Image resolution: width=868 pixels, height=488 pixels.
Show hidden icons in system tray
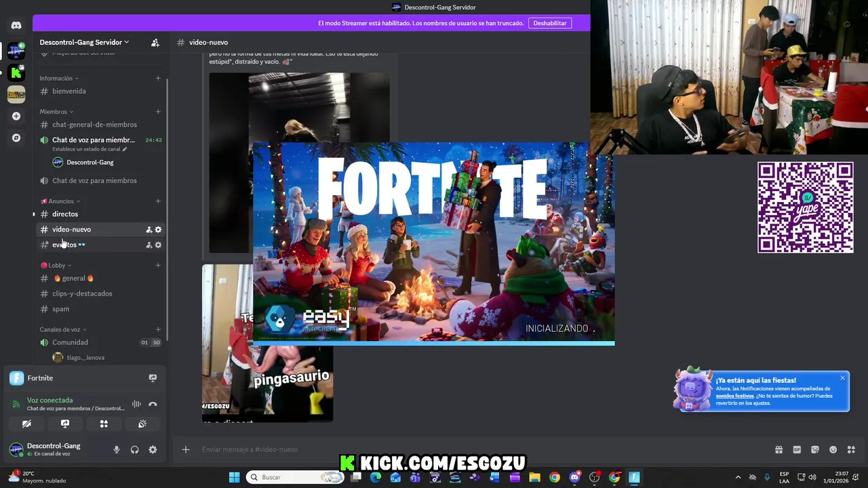coord(738,477)
